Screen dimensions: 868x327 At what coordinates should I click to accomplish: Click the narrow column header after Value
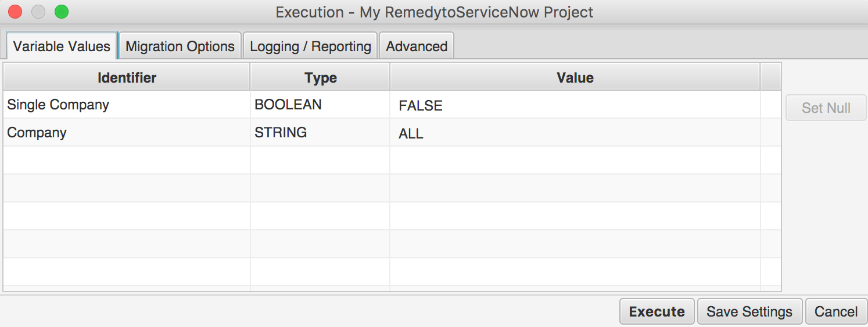tap(770, 77)
